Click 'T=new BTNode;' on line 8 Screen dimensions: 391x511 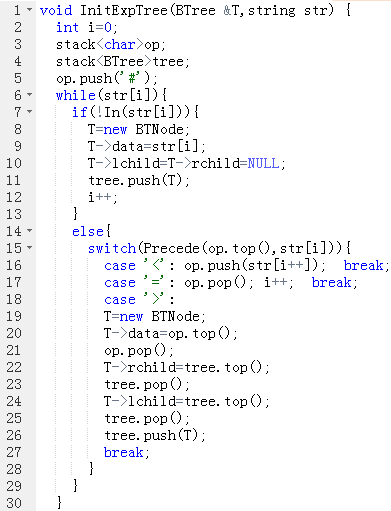139,129
